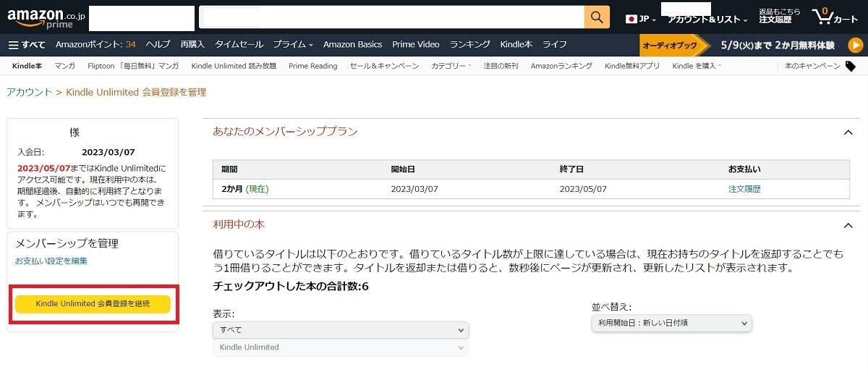Screen dimensions: 868x375
Task: Click チェックアウトした本の合計数:6 text
Action: tap(291, 286)
